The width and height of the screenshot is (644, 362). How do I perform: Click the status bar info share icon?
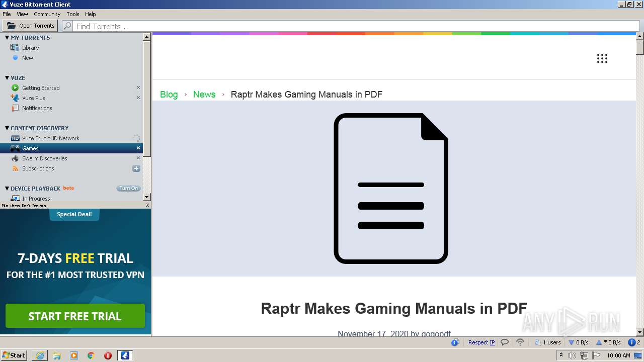(455, 342)
